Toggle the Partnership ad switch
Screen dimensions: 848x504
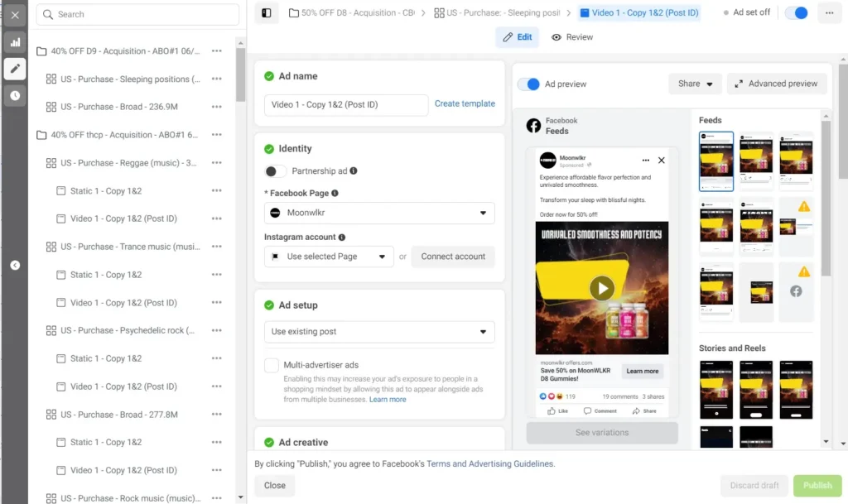(x=275, y=171)
